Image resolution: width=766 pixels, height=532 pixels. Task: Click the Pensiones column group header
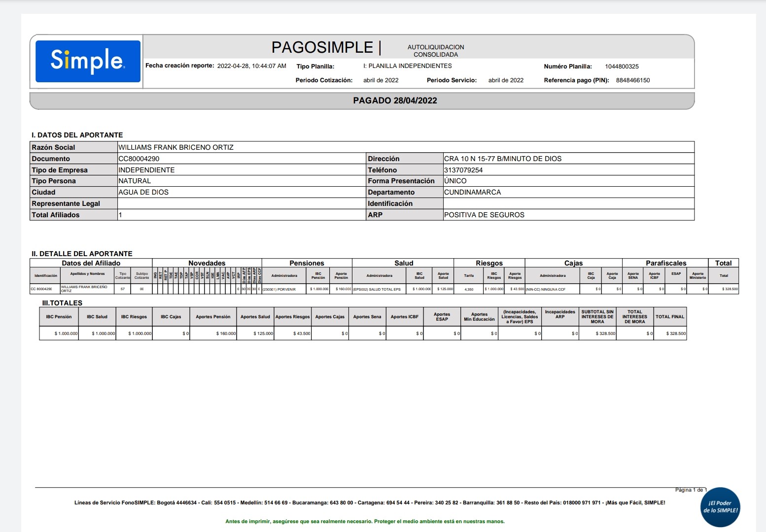[x=307, y=263]
